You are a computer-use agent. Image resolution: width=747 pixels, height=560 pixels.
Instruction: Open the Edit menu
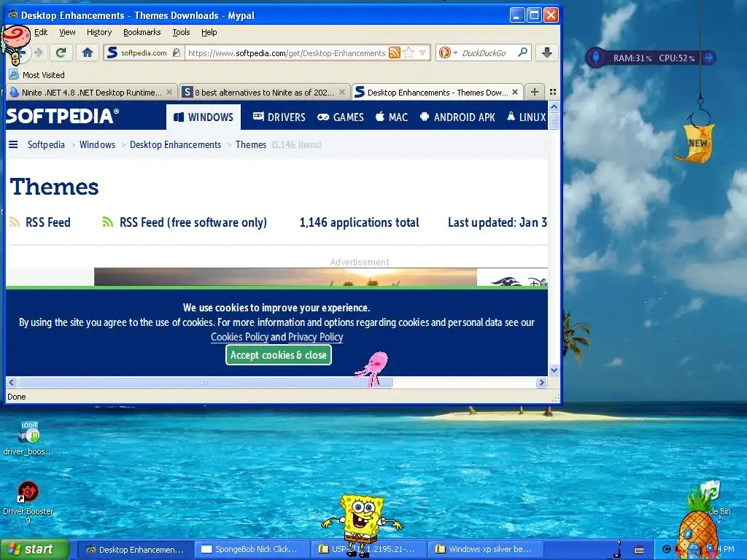click(41, 32)
